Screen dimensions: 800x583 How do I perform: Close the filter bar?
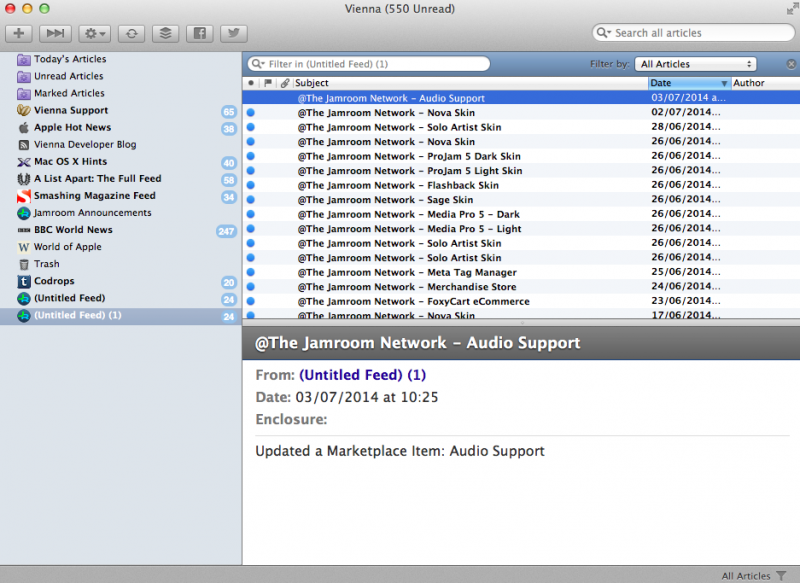click(x=791, y=64)
